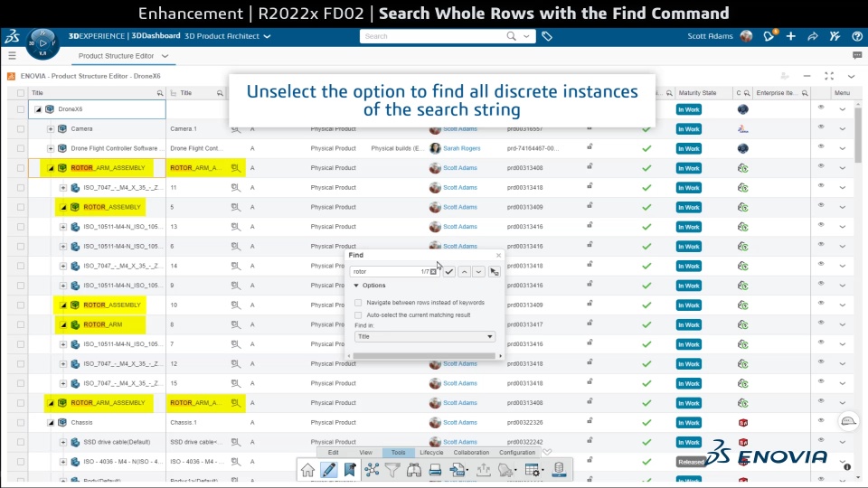Check Navigate between rows instead of keywords
The width and height of the screenshot is (868, 488).
pyautogui.click(x=358, y=303)
